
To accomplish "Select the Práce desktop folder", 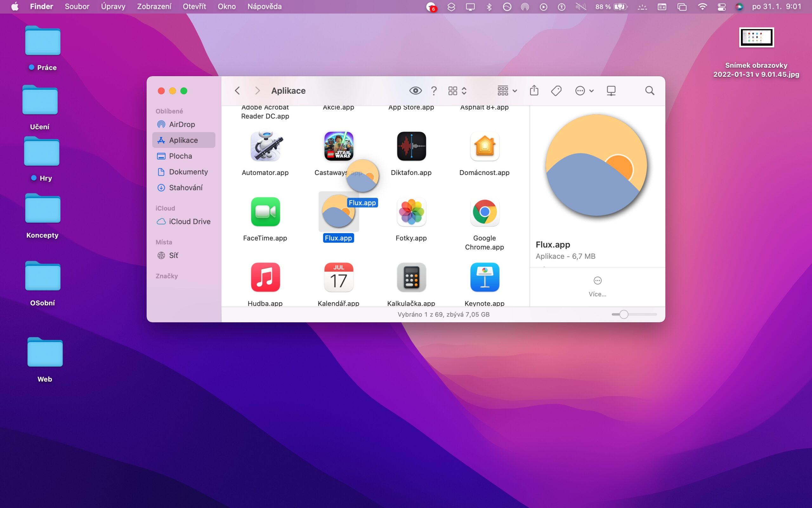I will point(43,40).
